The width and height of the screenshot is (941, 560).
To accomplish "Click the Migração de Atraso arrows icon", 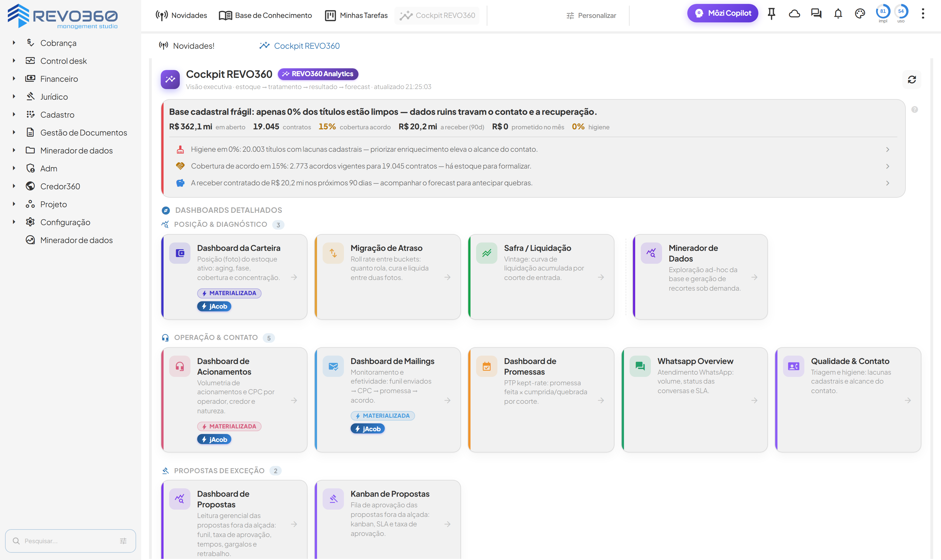I will tap(333, 253).
